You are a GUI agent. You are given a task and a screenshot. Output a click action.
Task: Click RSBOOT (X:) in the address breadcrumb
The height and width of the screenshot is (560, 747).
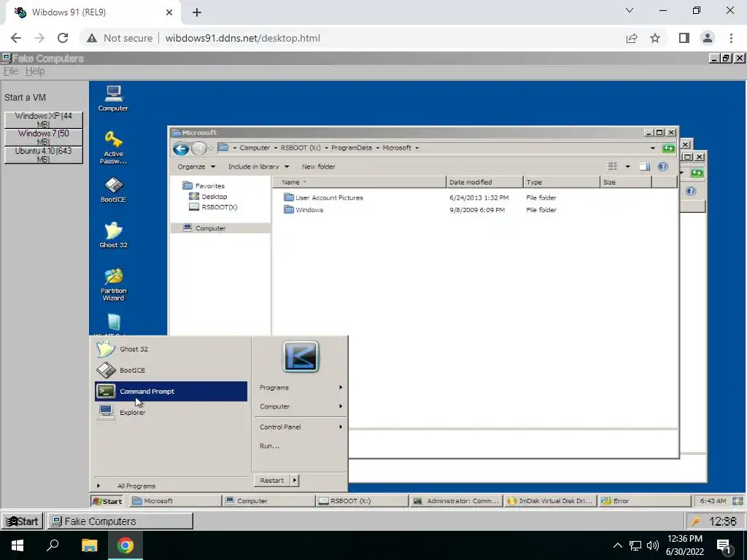coord(300,148)
